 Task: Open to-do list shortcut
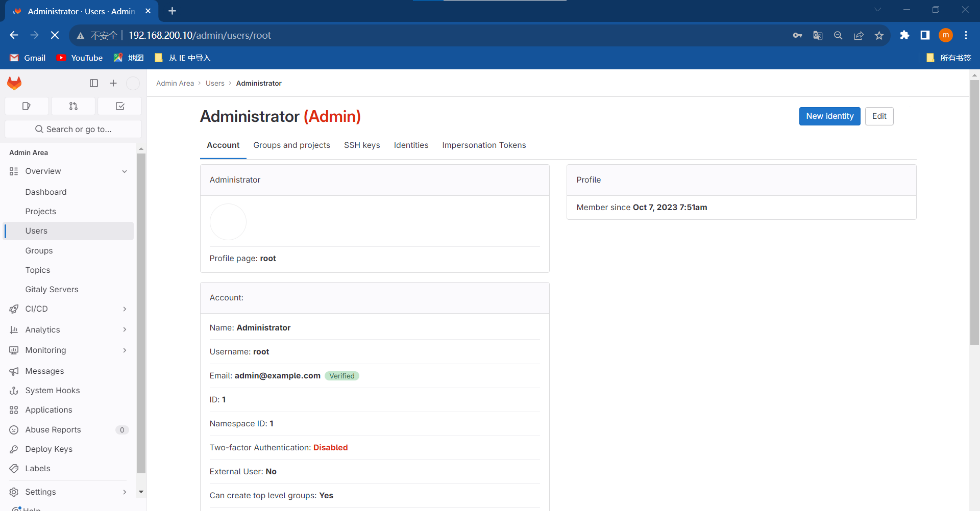(120, 106)
